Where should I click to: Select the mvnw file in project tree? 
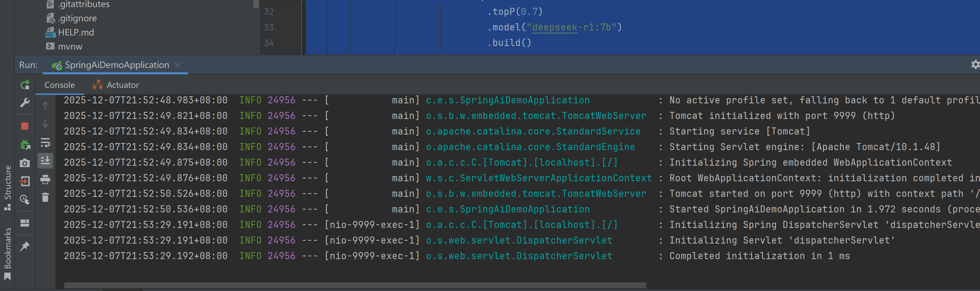coord(64,46)
